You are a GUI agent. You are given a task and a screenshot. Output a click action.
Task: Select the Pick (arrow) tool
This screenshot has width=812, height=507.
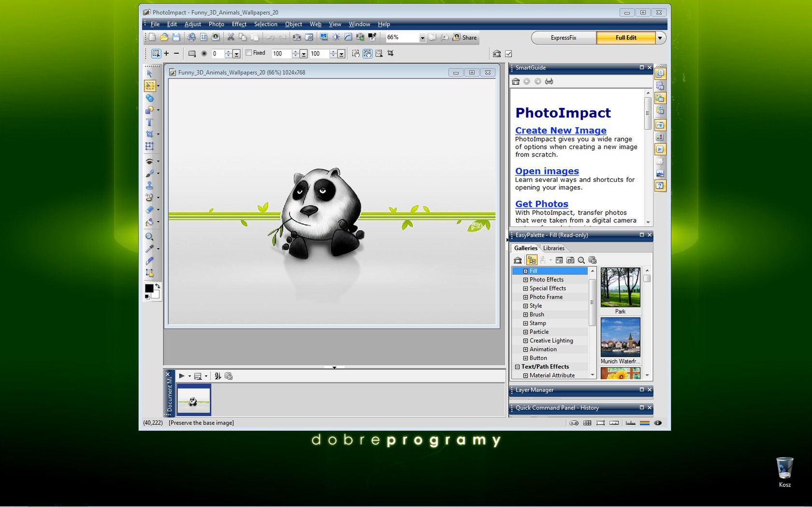point(149,74)
